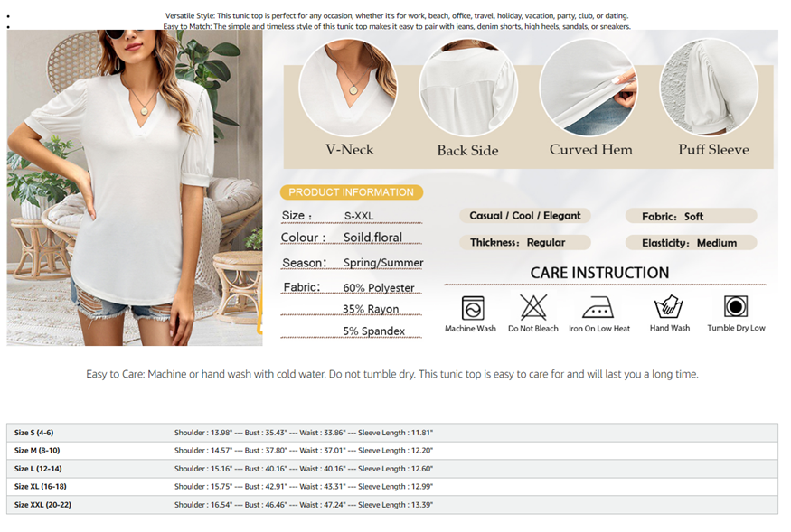791x532 pixels.
Task: Select the Size S (4-6) table row
Action: point(391,433)
